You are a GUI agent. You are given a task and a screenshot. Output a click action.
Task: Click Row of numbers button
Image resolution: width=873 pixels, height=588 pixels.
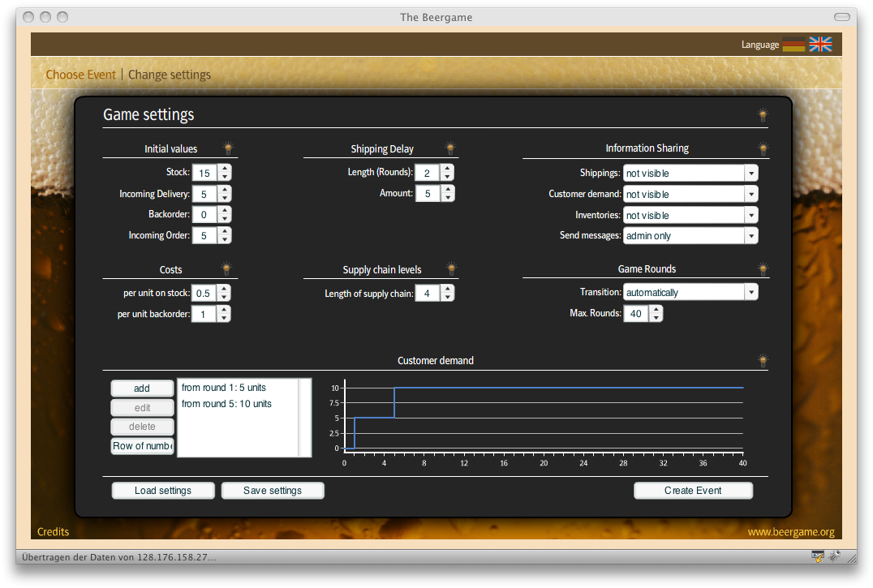point(142,445)
